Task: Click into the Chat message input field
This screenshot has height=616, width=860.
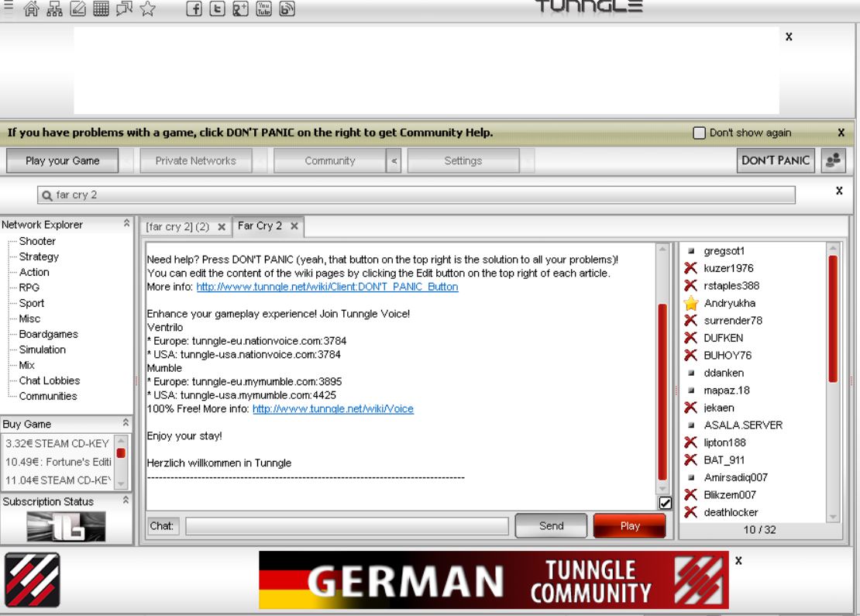Action: click(x=347, y=526)
